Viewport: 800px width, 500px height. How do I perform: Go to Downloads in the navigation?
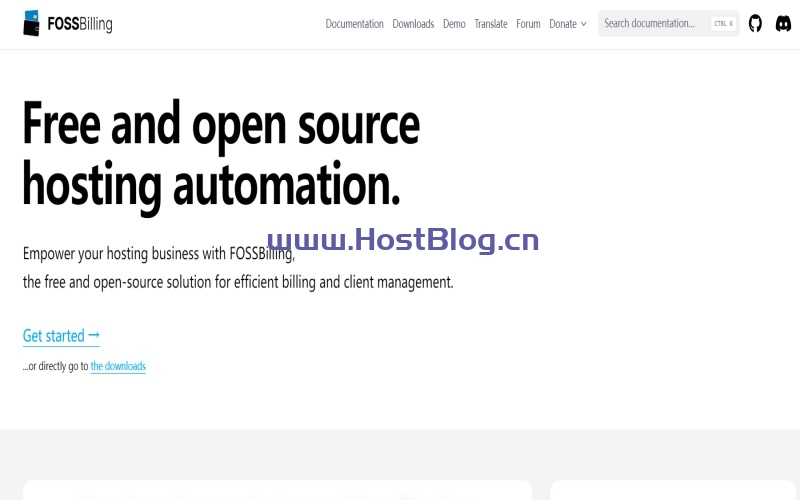click(x=413, y=24)
